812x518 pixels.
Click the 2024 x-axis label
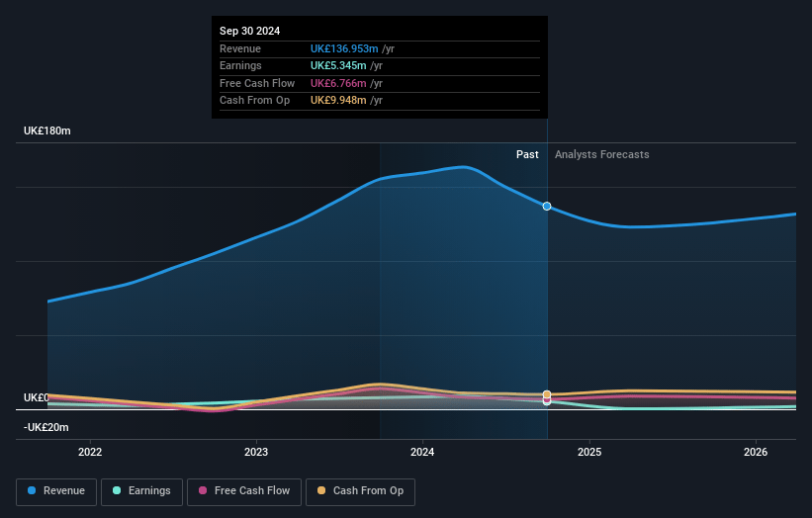(x=422, y=452)
